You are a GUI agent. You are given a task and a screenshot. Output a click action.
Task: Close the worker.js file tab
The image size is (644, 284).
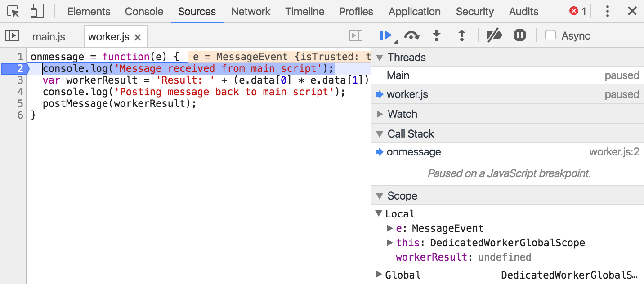pos(138,37)
